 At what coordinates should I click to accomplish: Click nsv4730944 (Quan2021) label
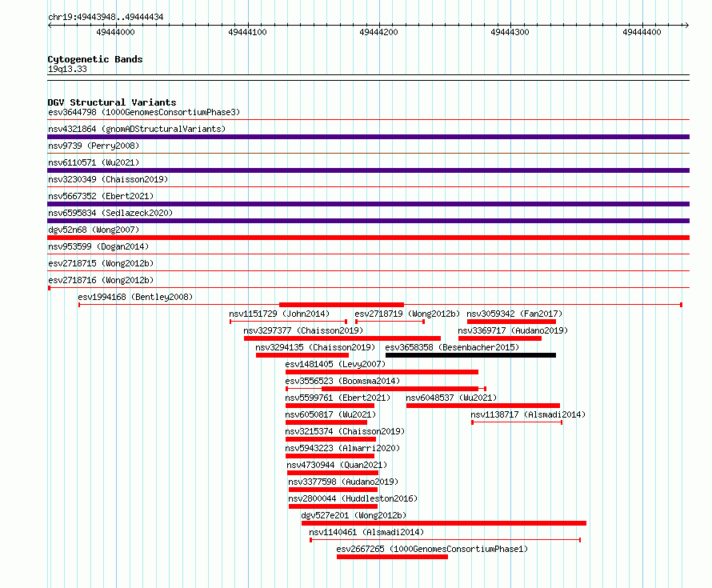click(x=337, y=465)
